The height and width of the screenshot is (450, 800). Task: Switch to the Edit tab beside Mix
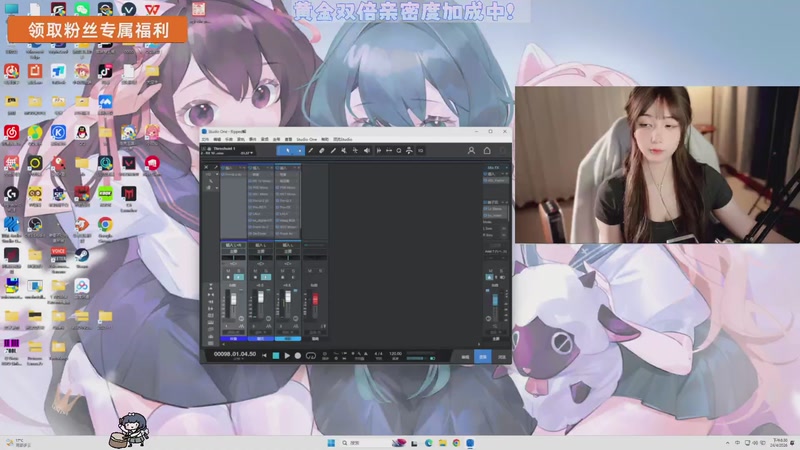pyautogui.click(x=465, y=357)
